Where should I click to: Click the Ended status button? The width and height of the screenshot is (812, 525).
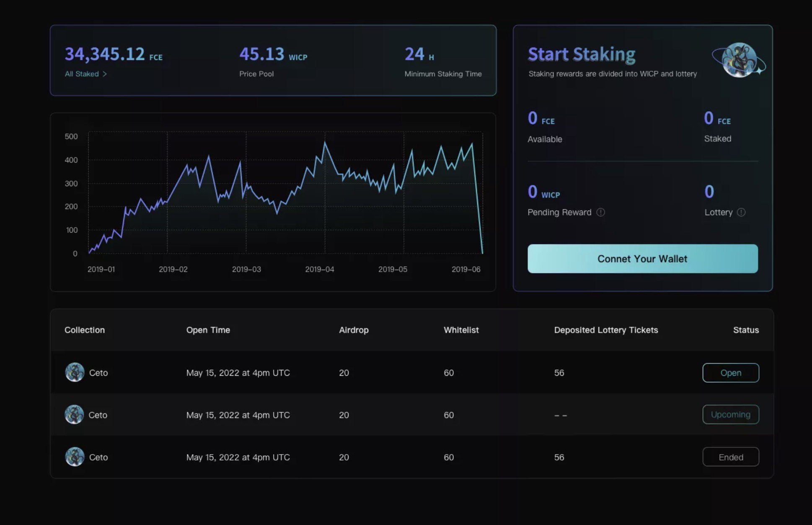pos(730,457)
